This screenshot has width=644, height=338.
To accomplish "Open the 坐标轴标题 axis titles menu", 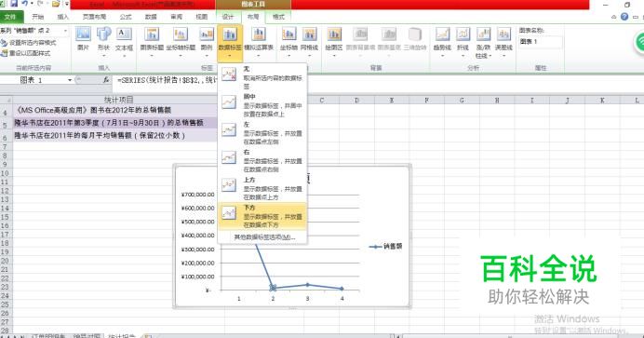I will pyautogui.click(x=181, y=41).
